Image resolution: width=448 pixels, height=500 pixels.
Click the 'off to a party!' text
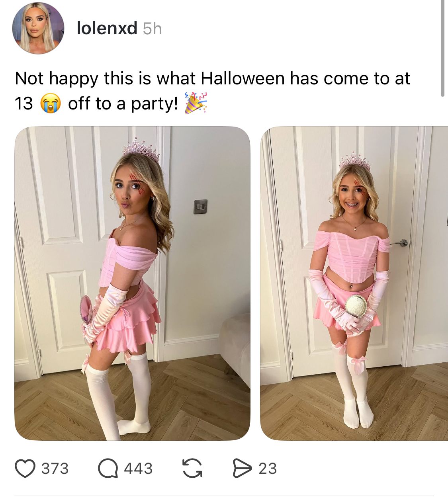(123, 104)
